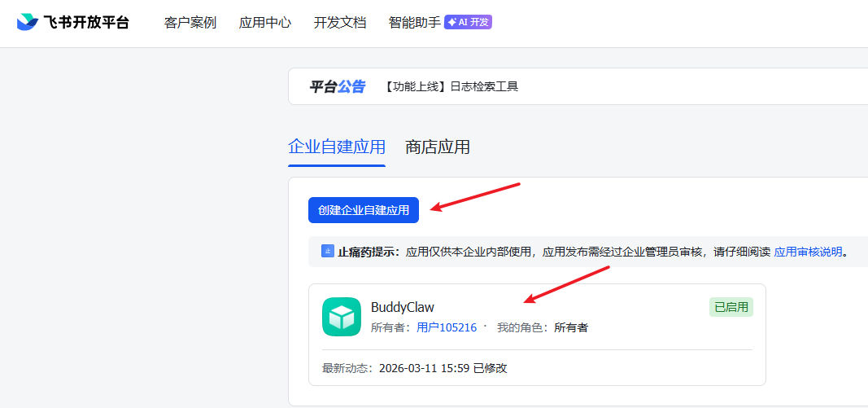Open announcement 【功能上线】日志检索工具
The image size is (868, 408).
point(451,86)
